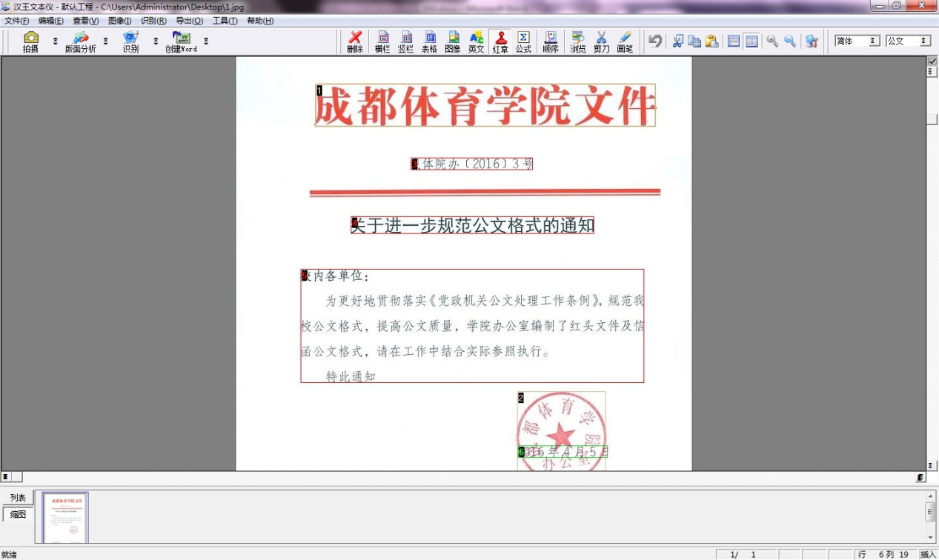Expand the arrow next to 拍摄
Viewport: 939px width, 560px height.
click(x=55, y=41)
